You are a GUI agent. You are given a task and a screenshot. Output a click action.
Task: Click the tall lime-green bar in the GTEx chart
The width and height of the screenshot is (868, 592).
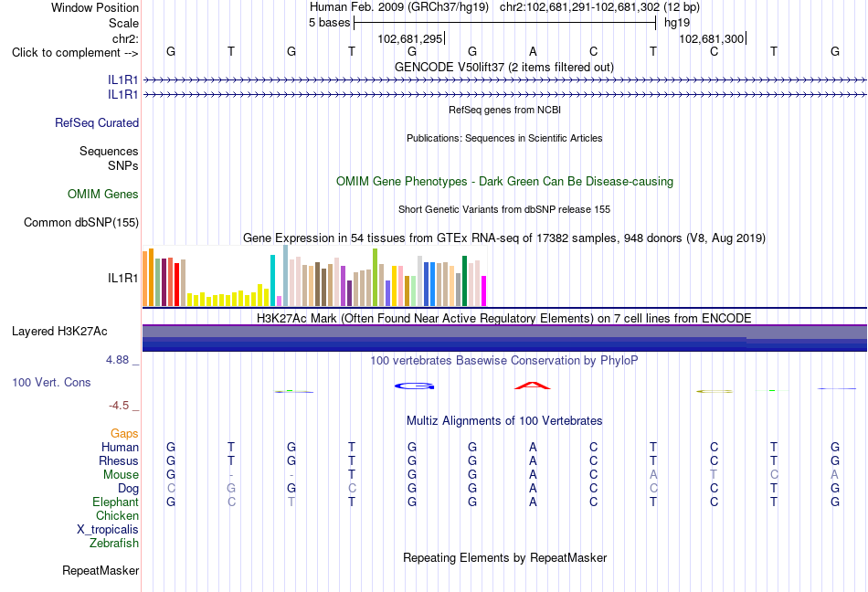376,278
